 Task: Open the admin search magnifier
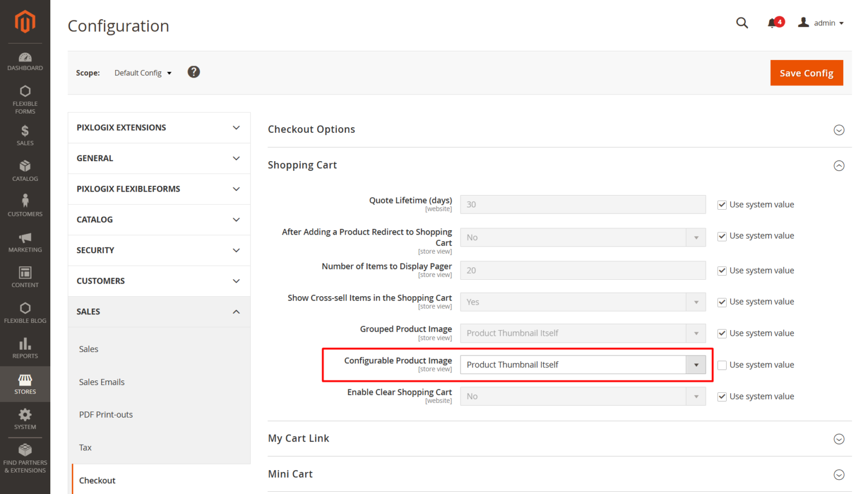742,23
